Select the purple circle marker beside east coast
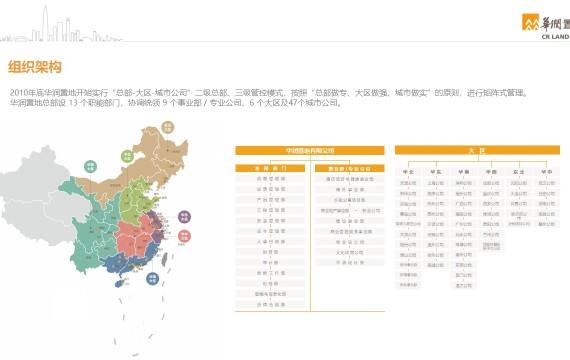 (x=184, y=217)
